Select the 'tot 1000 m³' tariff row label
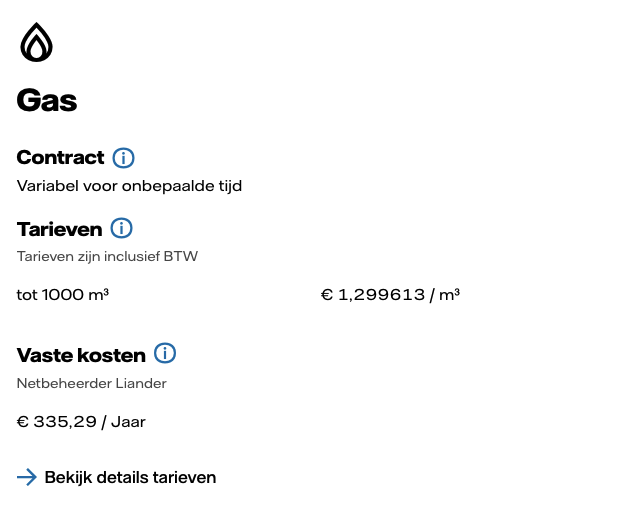620x520 pixels. click(x=63, y=294)
